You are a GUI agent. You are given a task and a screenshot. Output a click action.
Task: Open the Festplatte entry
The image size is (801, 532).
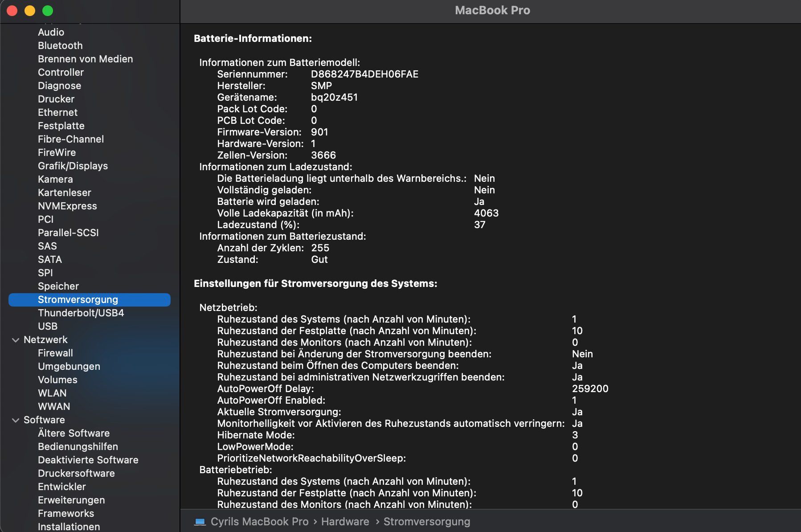point(61,126)
